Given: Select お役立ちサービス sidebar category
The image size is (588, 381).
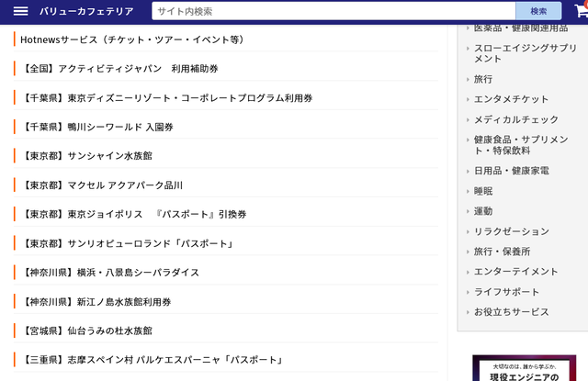Looking at the screenshot, I should 512,312.
